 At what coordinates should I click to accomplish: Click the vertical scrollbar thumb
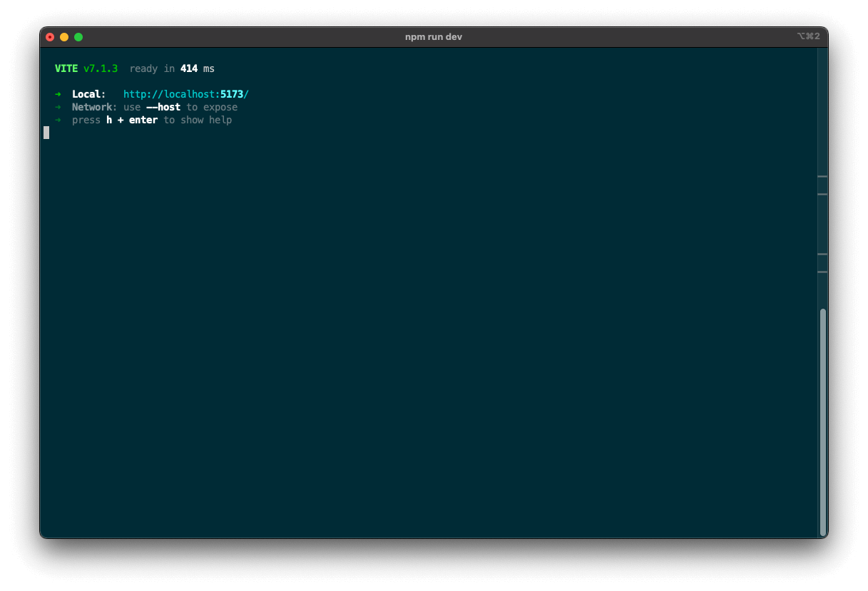click(x=823, y=421)
